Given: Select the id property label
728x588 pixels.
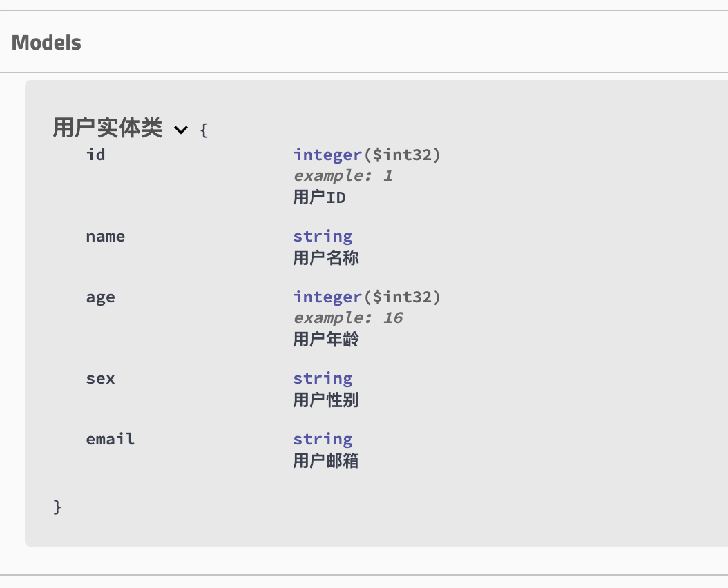Looking at the screenshot, I should click(x=95, y=155).
